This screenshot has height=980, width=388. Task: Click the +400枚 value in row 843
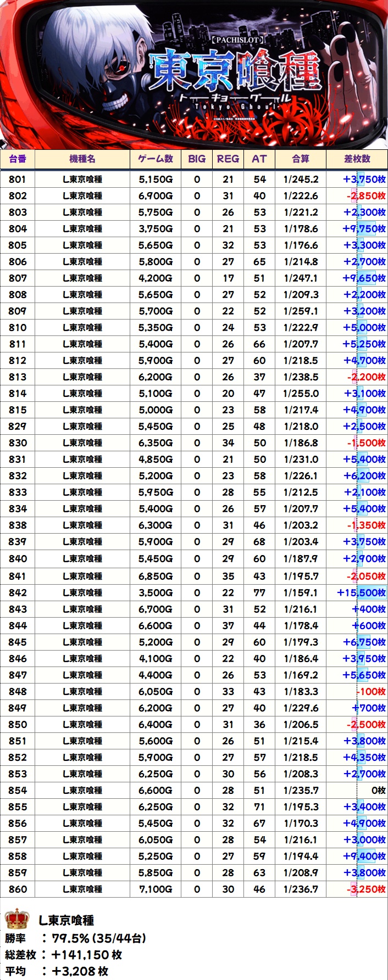point(369,609)
